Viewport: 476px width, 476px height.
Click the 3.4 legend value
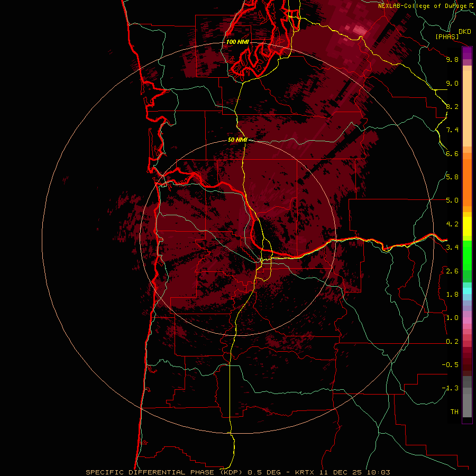[452, 248]
